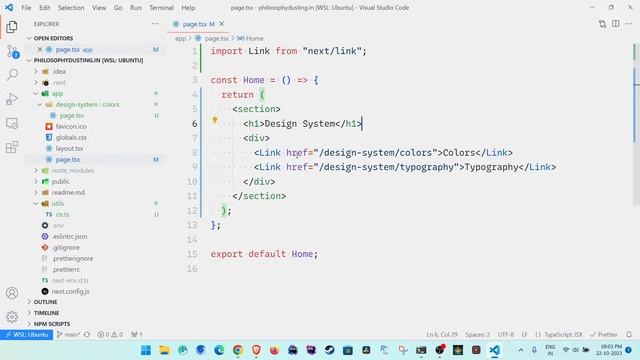Open the Extensions view
640x360 pixels.
click(x=12, y=147)
